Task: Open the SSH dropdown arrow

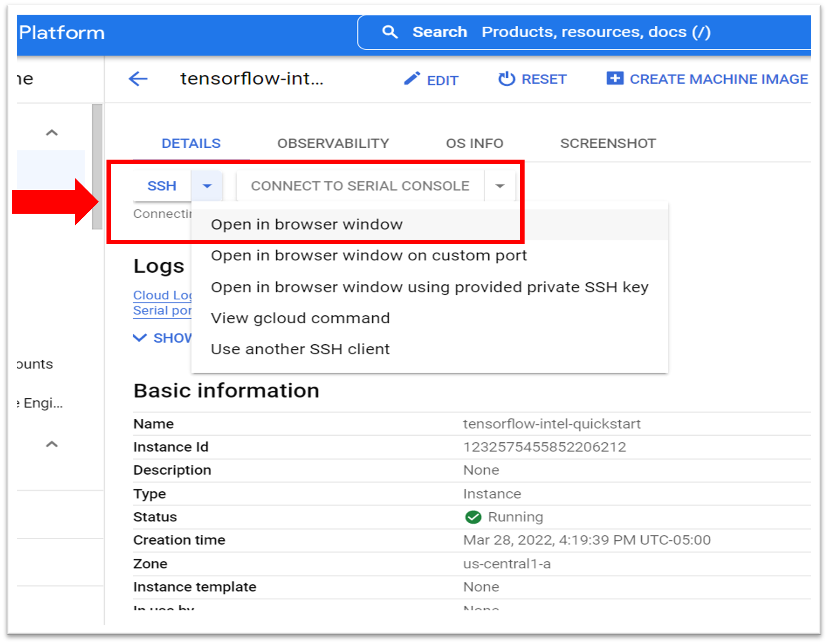Action: pyautogui.click(x=207, y=186)
